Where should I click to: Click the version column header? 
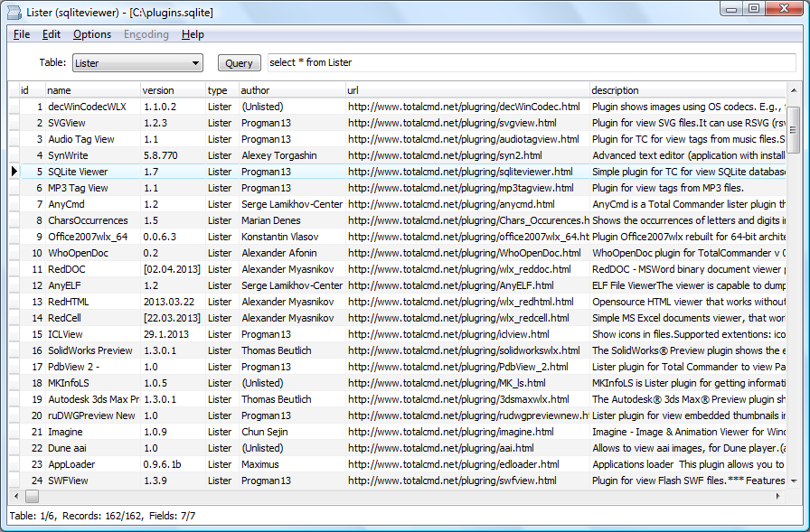point(173,90)
